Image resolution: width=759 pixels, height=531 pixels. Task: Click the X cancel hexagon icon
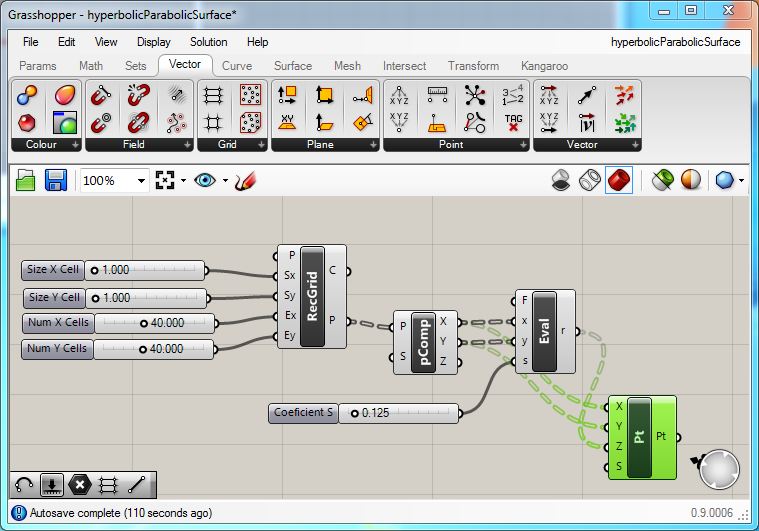coord(80,485)
